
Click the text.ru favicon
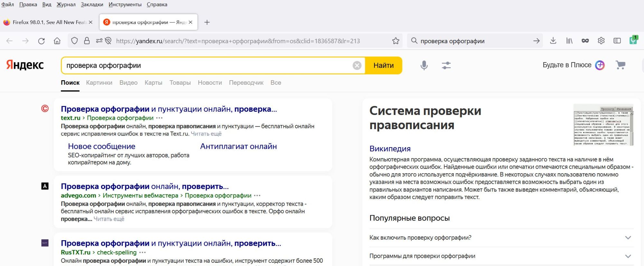click(x=45, y=109)
